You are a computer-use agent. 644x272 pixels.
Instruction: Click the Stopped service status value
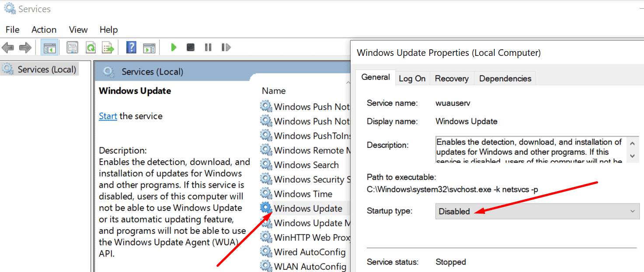(x=451, y=262)
